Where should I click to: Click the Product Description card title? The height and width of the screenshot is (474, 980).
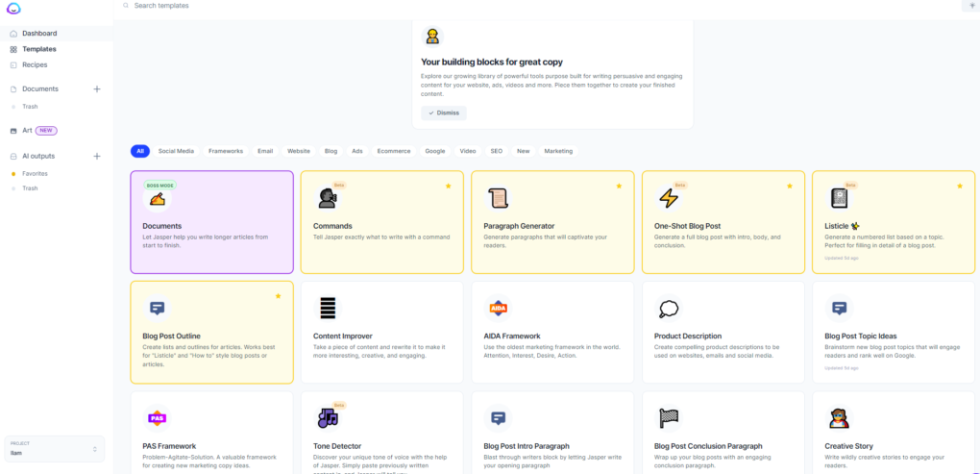tap(688, 336)
